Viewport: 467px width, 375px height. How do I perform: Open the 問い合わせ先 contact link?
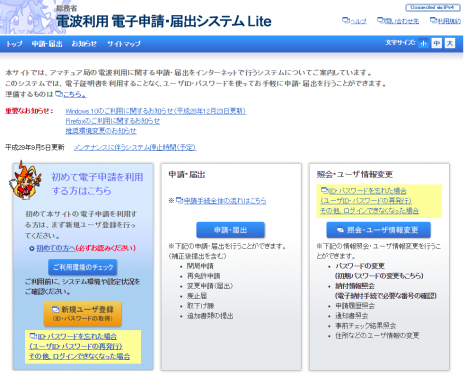pyautogui.click(x=398, y=21)
